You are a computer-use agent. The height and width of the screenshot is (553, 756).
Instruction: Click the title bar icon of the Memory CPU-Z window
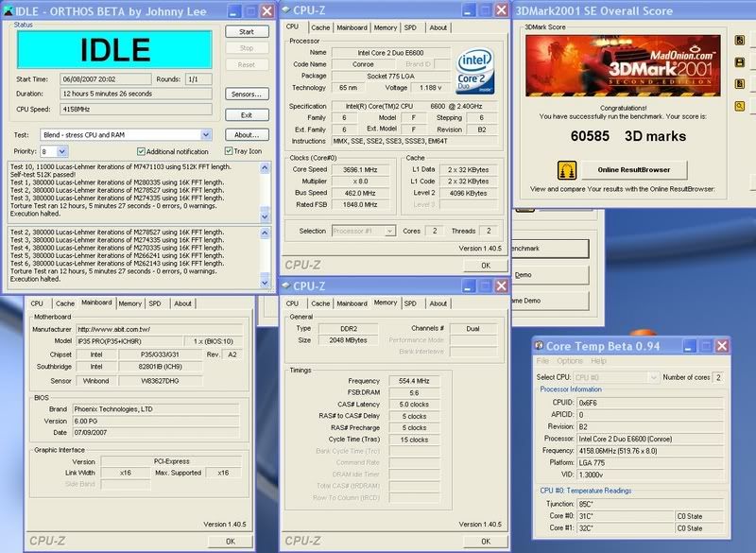click(286, 285)
